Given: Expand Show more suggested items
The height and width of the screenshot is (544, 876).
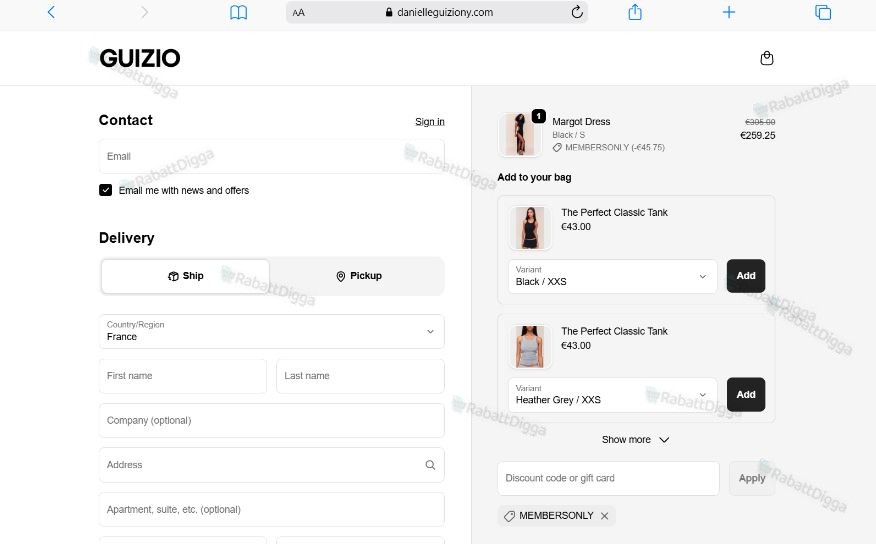Looking at the screenshot, I should [636, 440].
